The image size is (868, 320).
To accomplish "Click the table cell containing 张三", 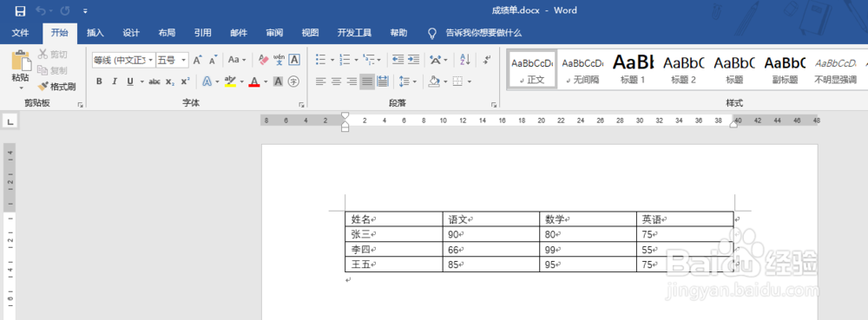I will (393, 234).
